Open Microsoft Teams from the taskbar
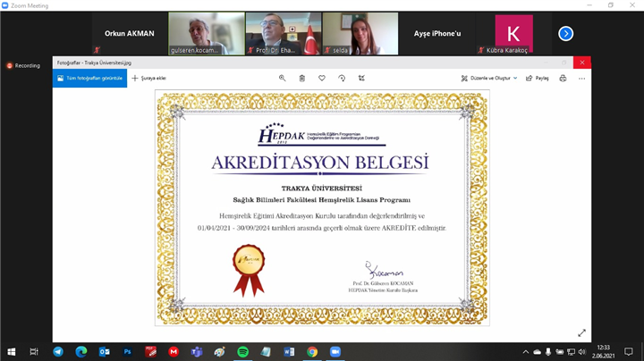The width and height of the screenshot is (644, 361). point(197,351)
